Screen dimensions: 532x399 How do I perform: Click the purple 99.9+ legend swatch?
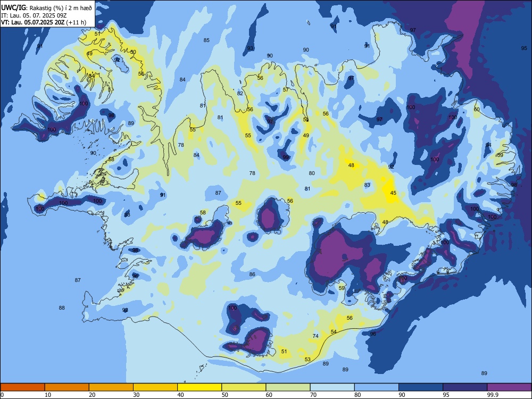509,387
